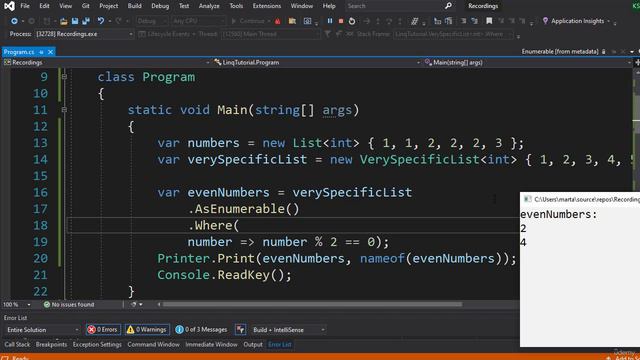Open the Edit menu
The height and width of the screenshot is (360, 640).
click(44, 6)
